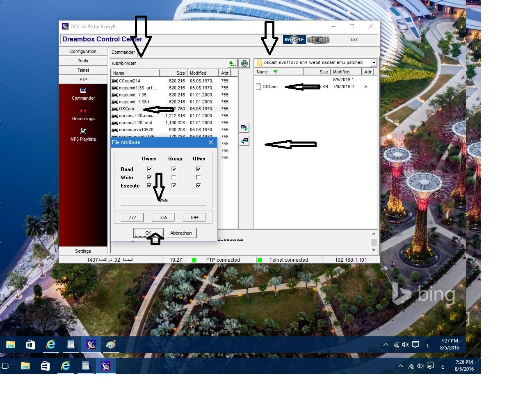Open the Recordings icon in the sidebar
The width and height of the screenshot is (525, 420).
[83, 111]
